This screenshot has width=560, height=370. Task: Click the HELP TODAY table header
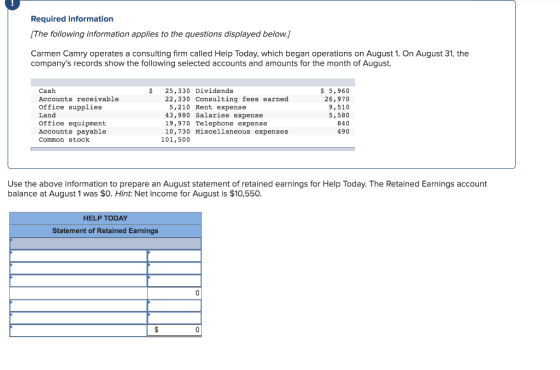click(105, 218)
